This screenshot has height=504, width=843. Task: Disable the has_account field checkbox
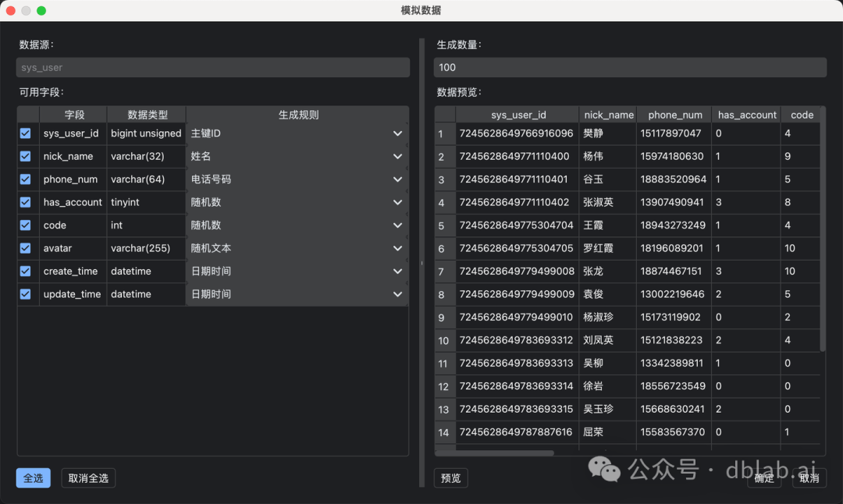pyautogui.click(x=25, y=201)
